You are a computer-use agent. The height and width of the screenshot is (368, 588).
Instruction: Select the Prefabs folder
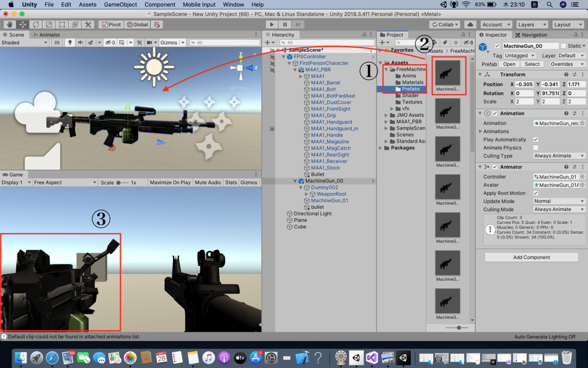point(411,89)
